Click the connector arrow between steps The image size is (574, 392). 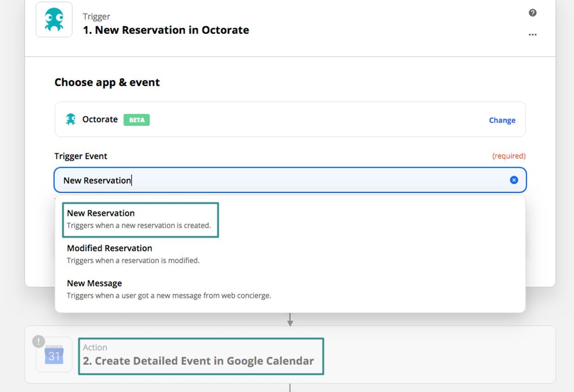point(290,319)
